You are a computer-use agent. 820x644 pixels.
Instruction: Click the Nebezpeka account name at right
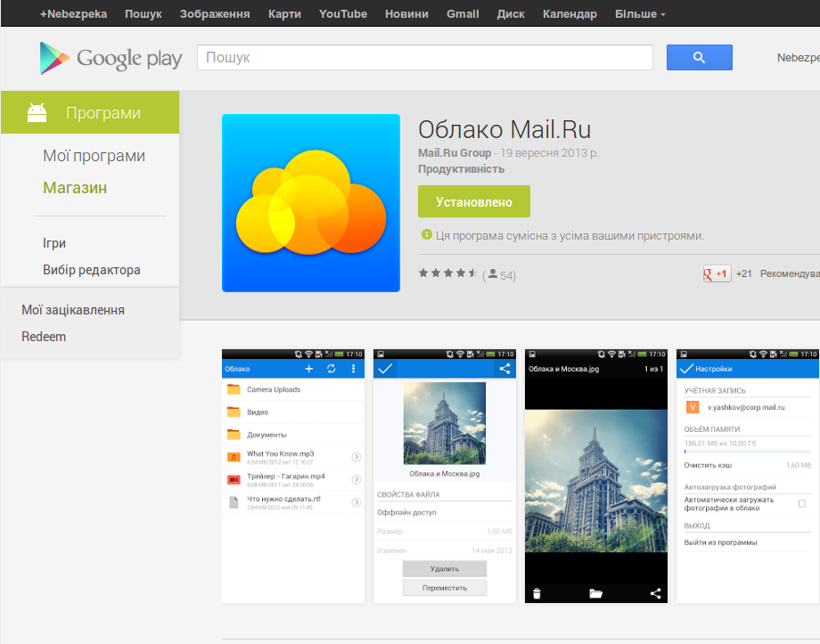(798, 58)
